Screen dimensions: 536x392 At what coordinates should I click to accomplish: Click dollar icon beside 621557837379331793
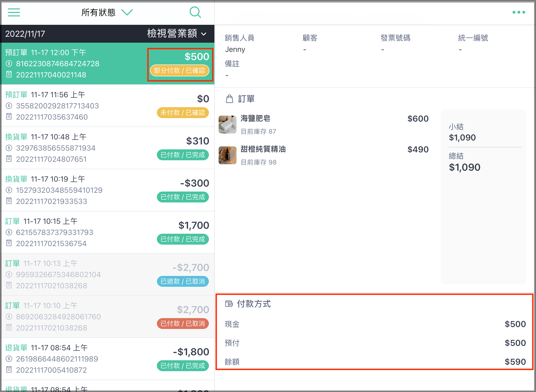9,232
